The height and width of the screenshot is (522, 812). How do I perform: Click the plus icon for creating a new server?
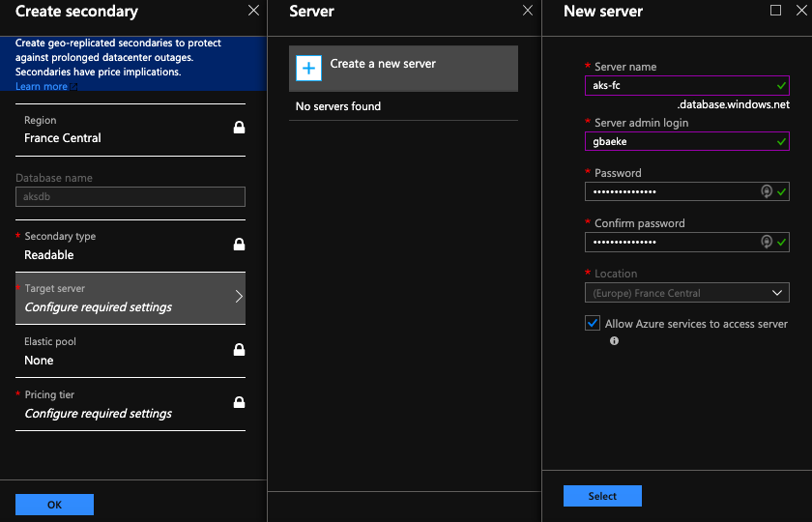[308, 68]
